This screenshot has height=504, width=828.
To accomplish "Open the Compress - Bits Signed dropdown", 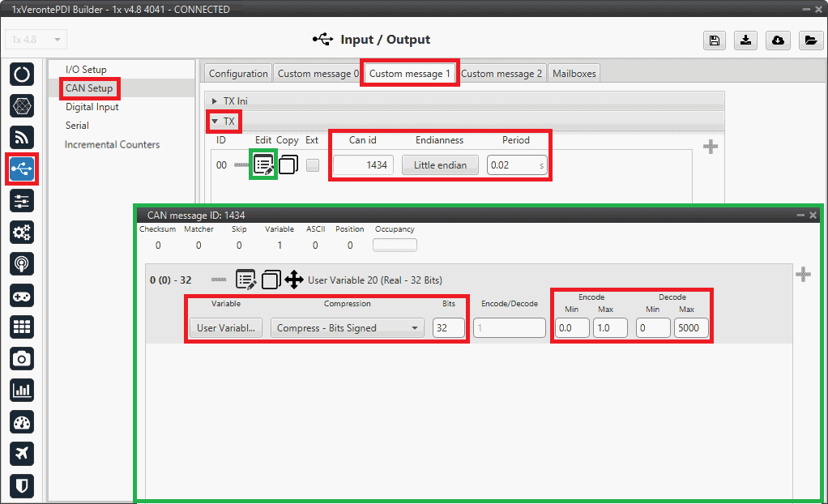I will click(347, 328).
